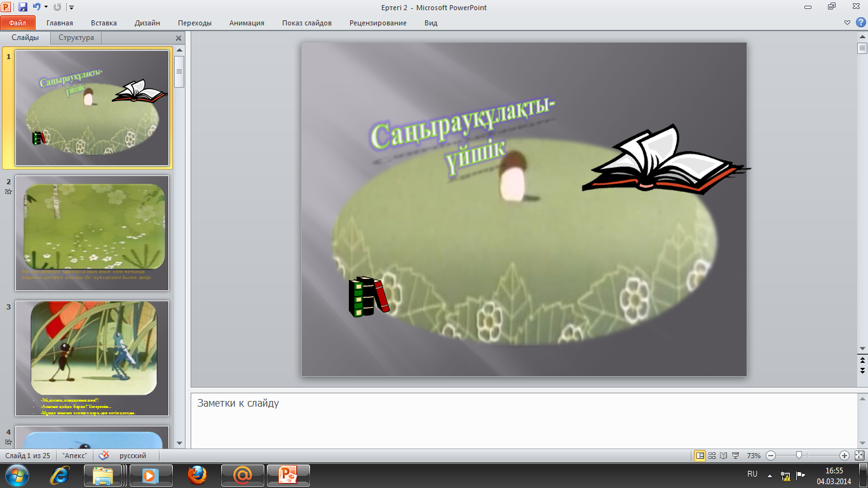Click the русский language button
Screen dimensions: 868x488
click(133, 456)
